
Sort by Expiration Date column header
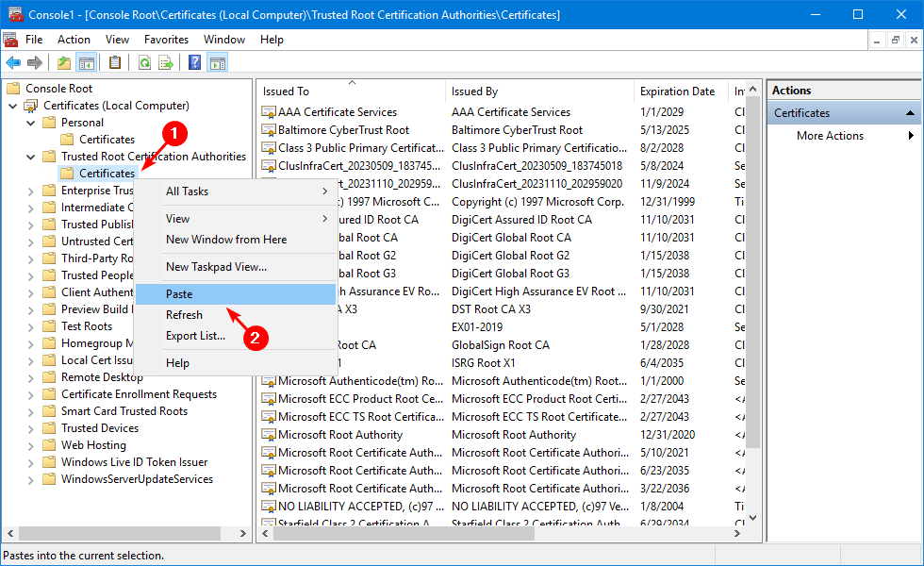pos(677,92)
